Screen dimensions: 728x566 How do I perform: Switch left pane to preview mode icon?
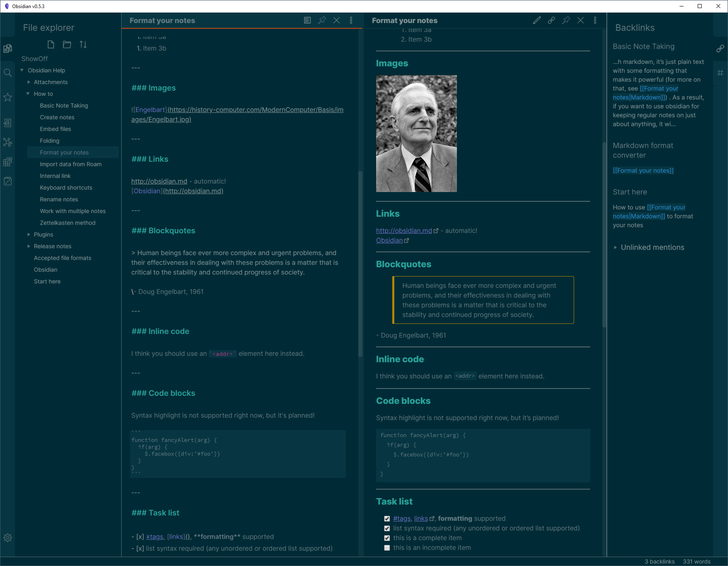tap(307, 20)
